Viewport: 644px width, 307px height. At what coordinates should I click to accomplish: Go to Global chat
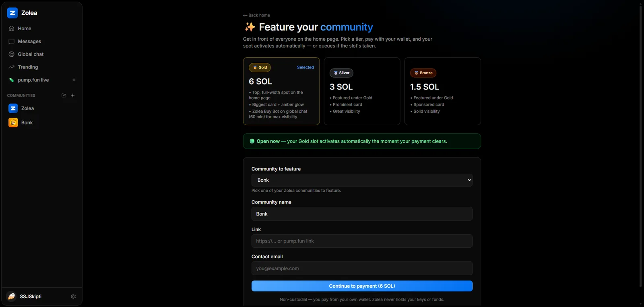point(42,54)
